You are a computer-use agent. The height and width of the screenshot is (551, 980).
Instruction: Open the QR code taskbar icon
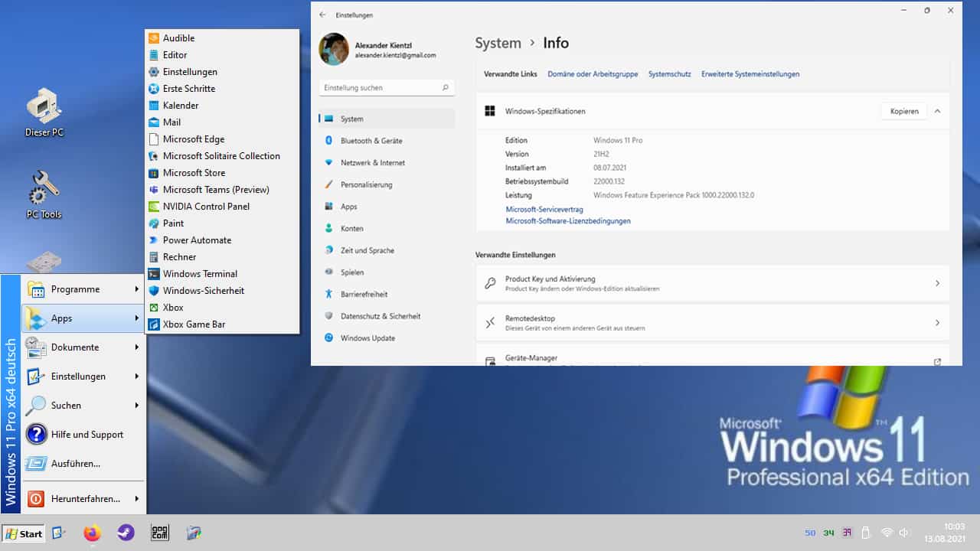point(159,533)
